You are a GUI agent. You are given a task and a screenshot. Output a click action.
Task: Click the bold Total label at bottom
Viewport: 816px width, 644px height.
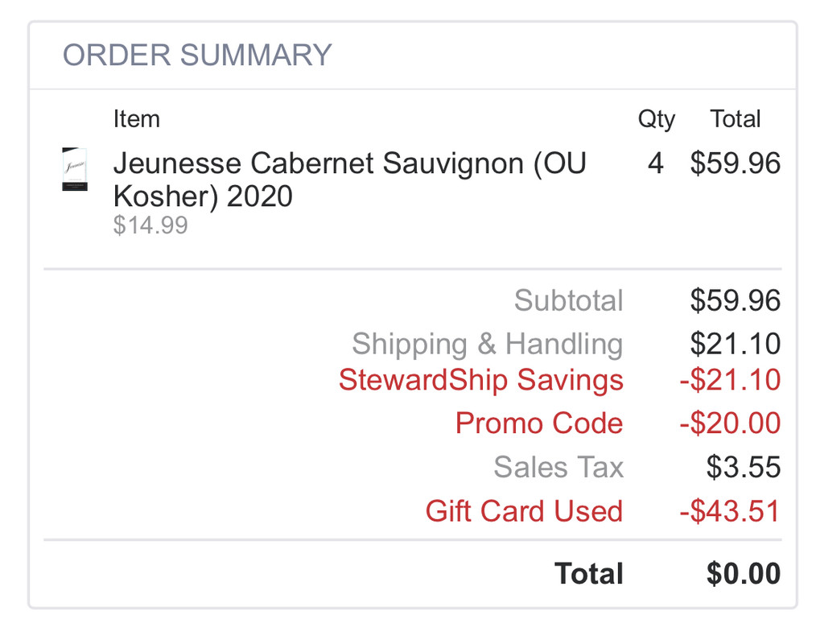pos(588,574)
